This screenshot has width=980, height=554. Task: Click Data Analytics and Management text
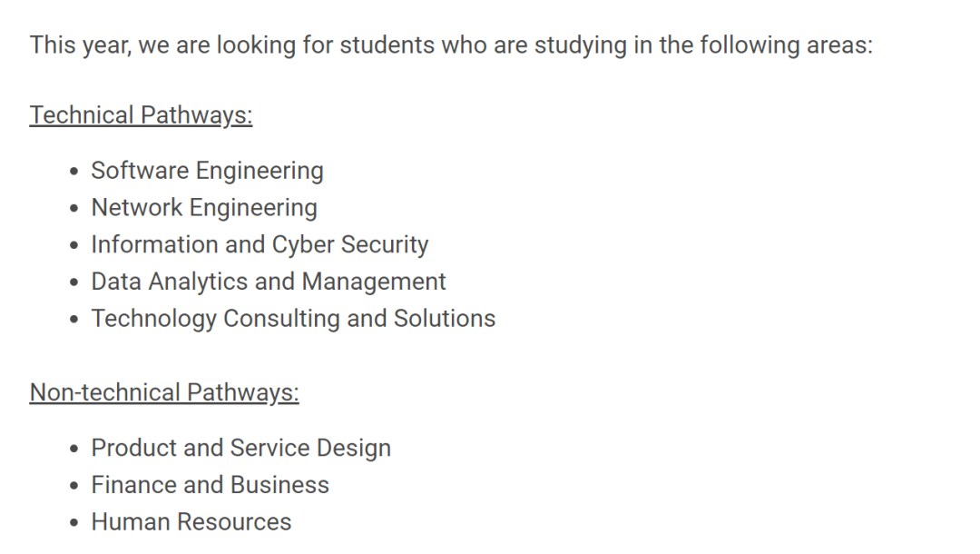268,282
